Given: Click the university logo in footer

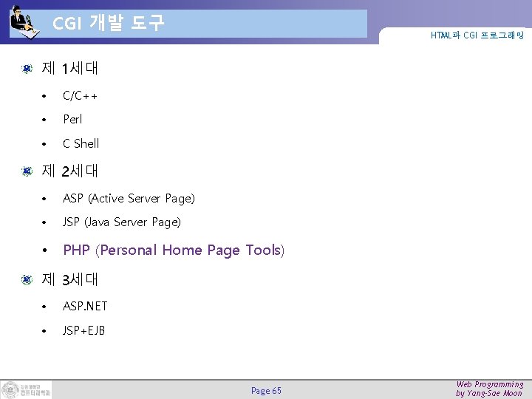Looking at the screenshot, I should (26, 389).
